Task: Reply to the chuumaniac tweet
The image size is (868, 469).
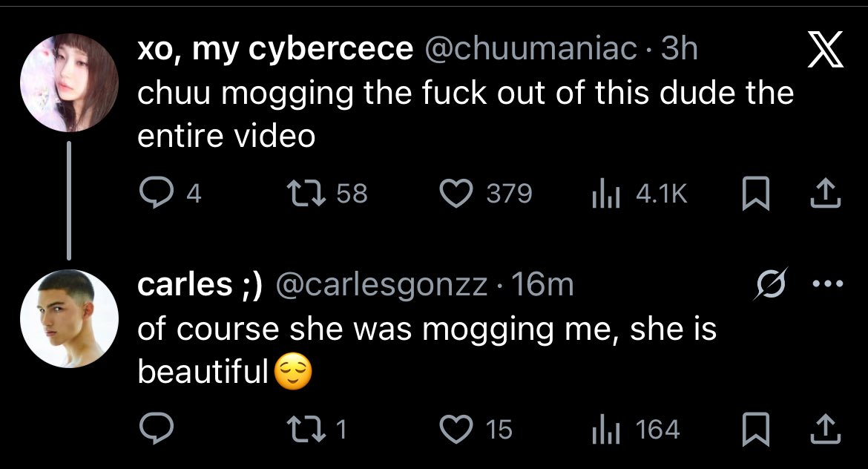Action: 157,194
